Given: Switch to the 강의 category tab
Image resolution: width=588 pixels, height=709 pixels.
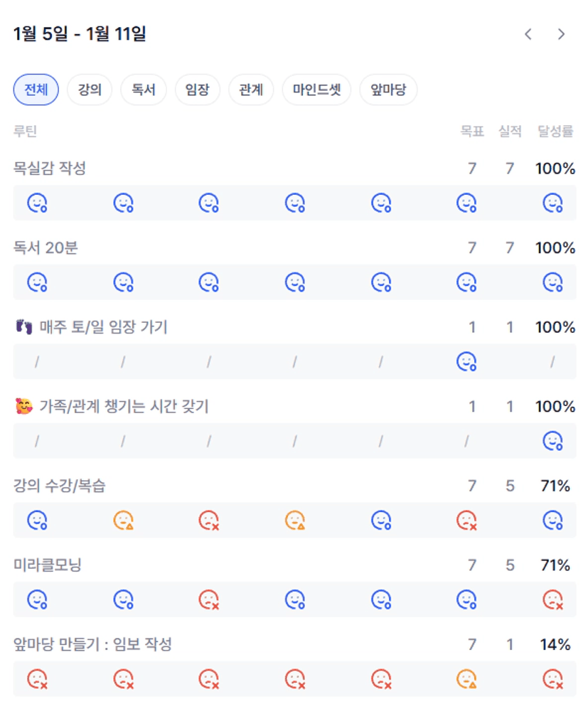Looking at the screenshot, I should tap(90, 90).
